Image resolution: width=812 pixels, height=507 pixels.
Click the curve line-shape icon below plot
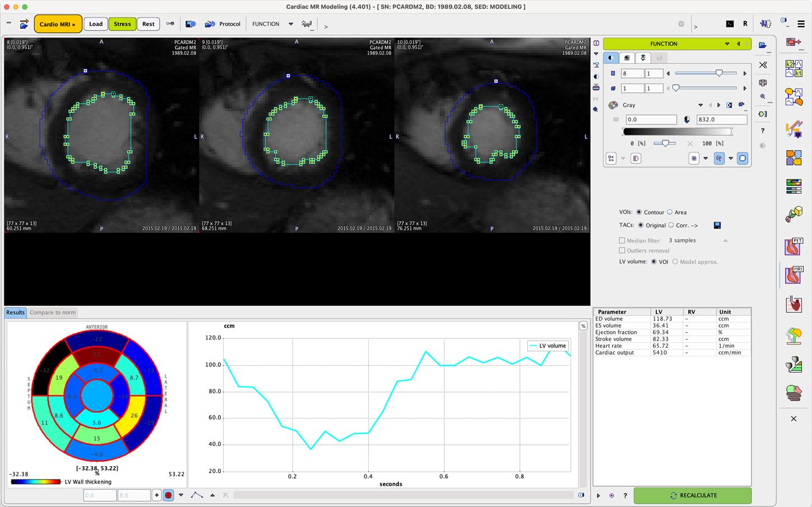[197, 495]
